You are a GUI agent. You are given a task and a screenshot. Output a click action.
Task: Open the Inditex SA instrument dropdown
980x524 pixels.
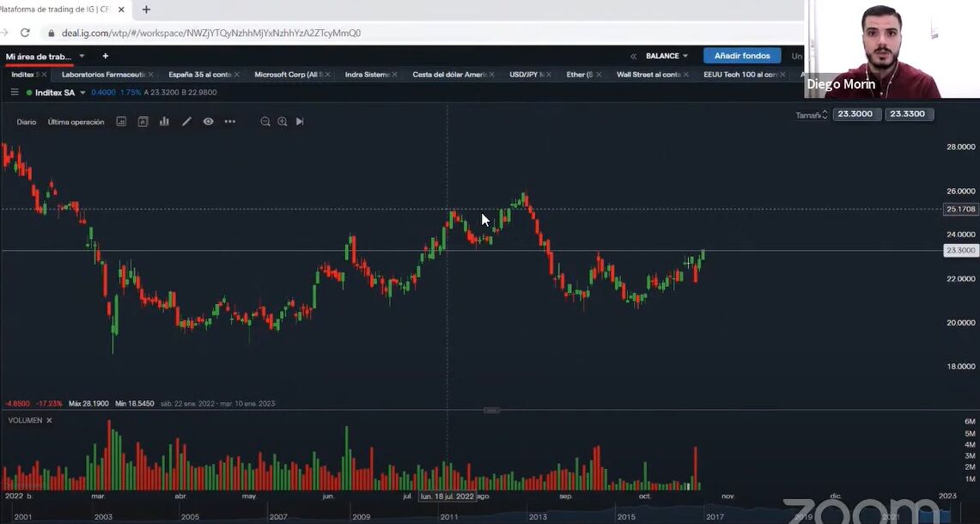pos(82,93)
